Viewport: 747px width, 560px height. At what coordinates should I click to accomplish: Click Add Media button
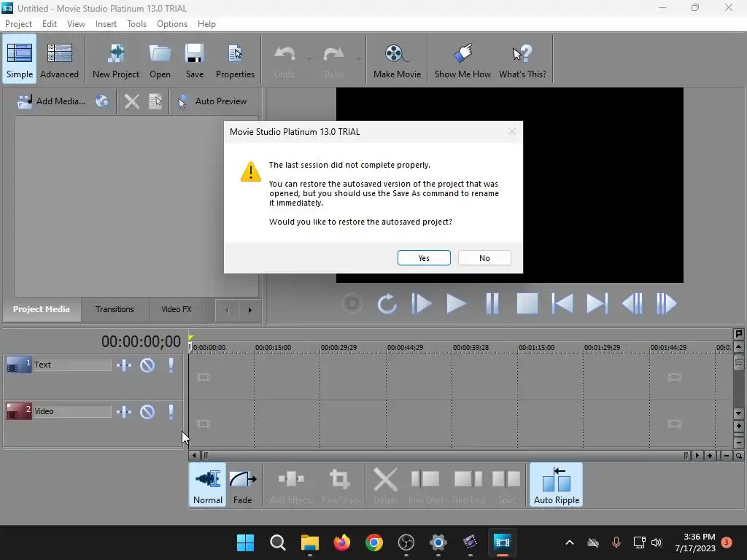click(51, 101)
